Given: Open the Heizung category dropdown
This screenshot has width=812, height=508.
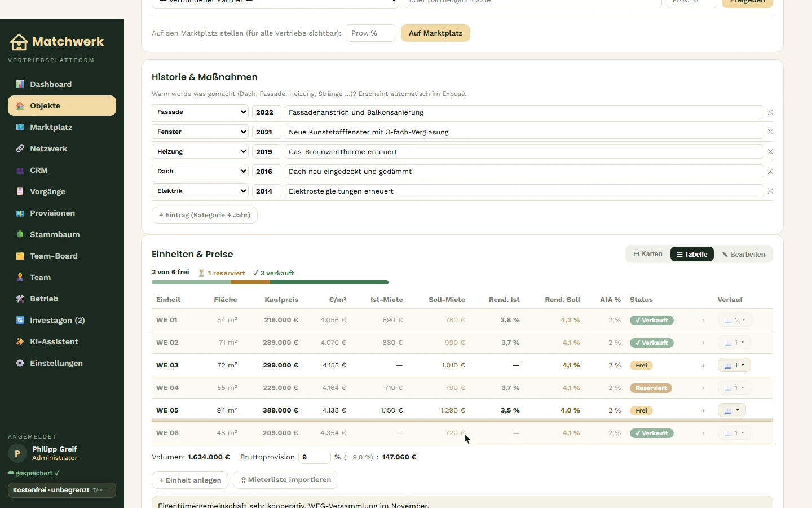Looking at the screenshot, I should [x=200, y=151].
